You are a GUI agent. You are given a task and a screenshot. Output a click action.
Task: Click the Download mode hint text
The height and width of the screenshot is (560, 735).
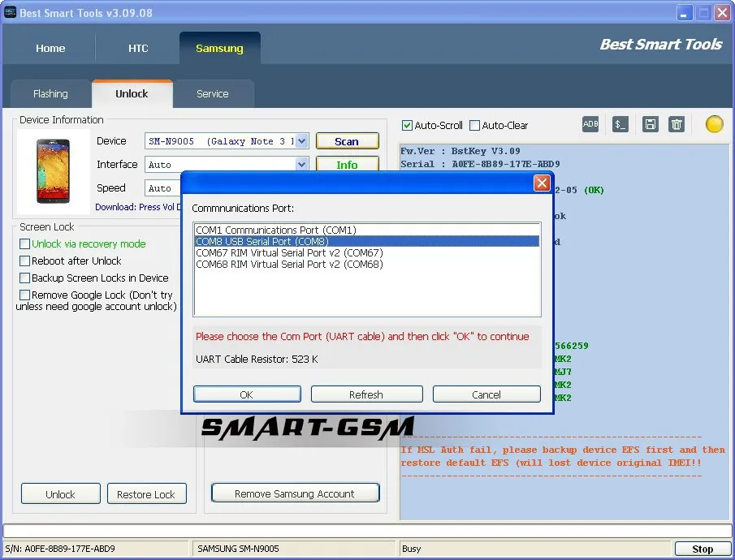[x=138, y=207]
